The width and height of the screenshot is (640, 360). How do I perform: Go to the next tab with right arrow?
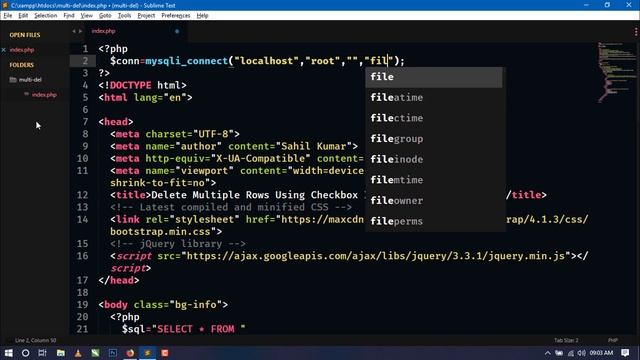click(80, 31)
